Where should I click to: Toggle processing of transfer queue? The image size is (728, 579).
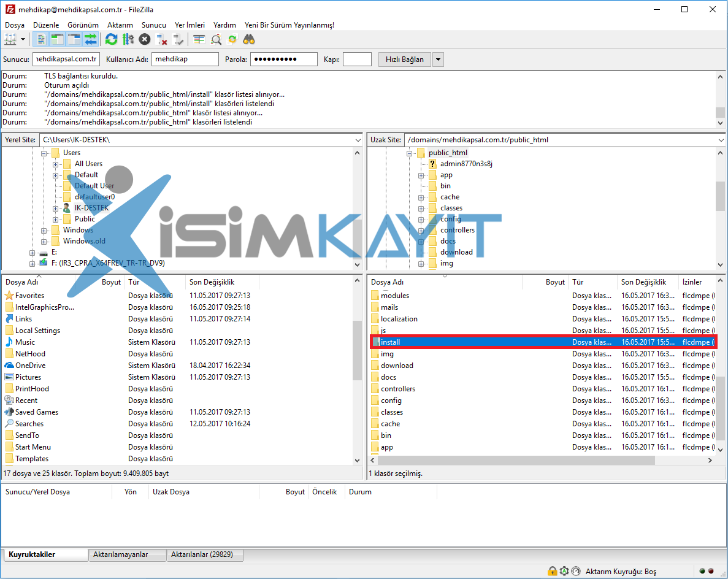point(128,39)
